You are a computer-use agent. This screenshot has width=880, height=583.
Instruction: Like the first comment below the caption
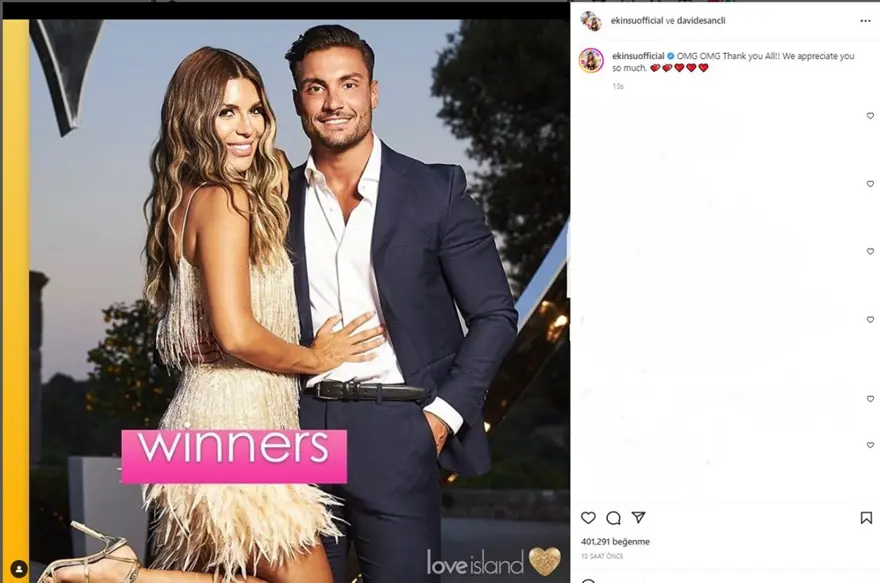coord(870,116)
